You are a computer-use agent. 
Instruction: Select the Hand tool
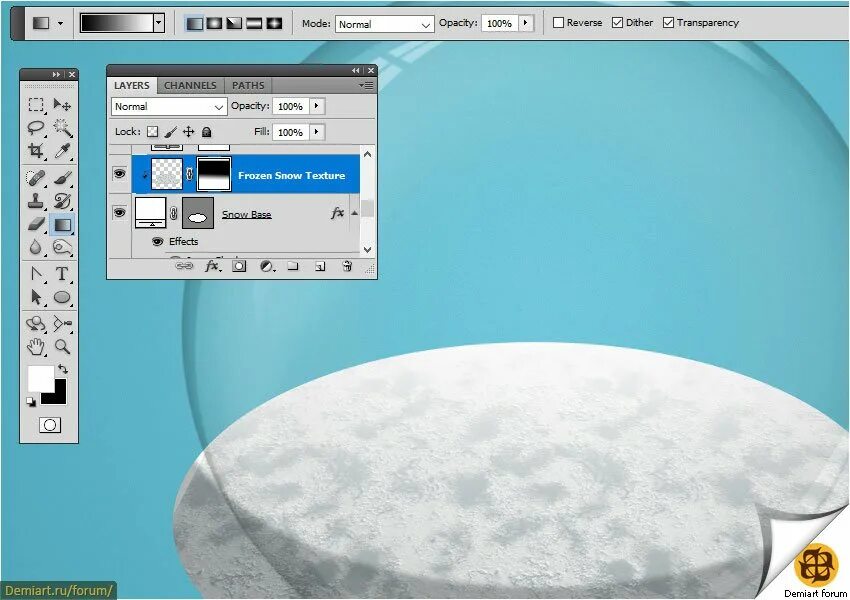coord(36,346)
